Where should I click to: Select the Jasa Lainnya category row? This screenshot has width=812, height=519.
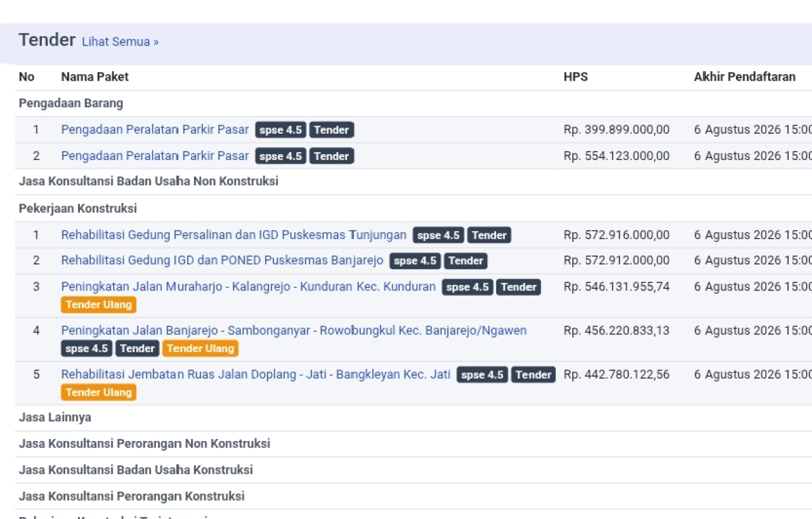pyautogui.click(x=413, y=417)
